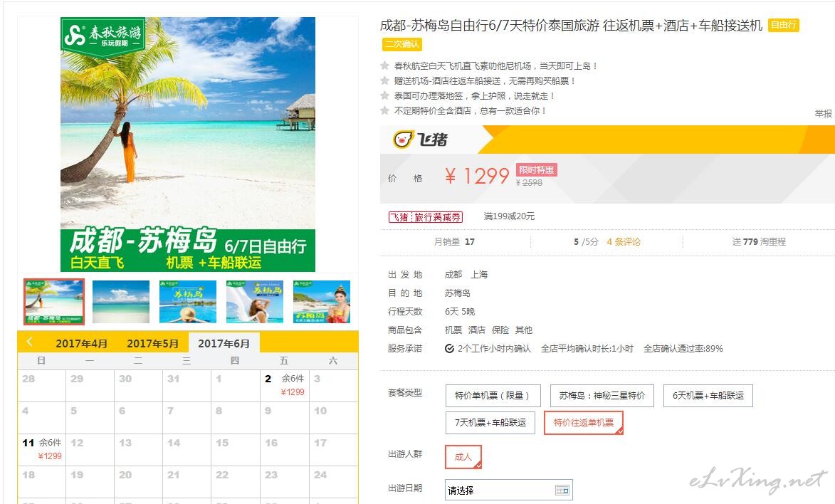835x504 pixels.
Task: Select the 苏梅岛：神秘三星特价 package
Action: 602,395
